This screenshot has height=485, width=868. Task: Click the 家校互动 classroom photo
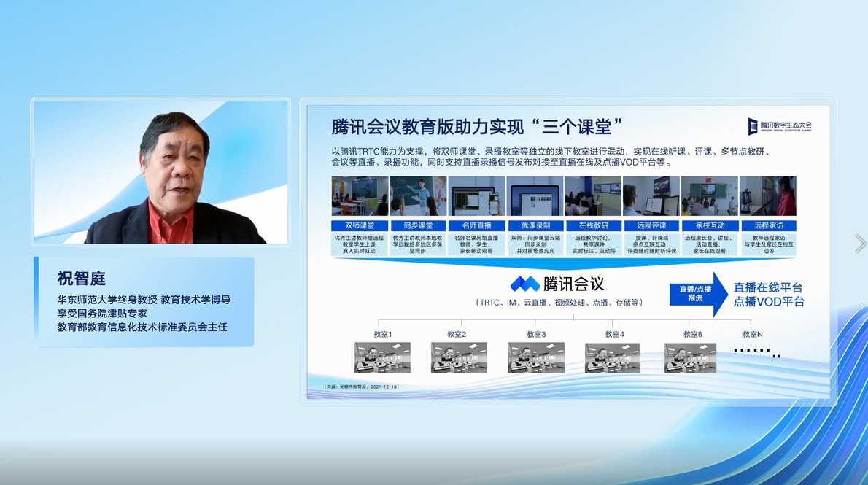[x=709, y=195]
